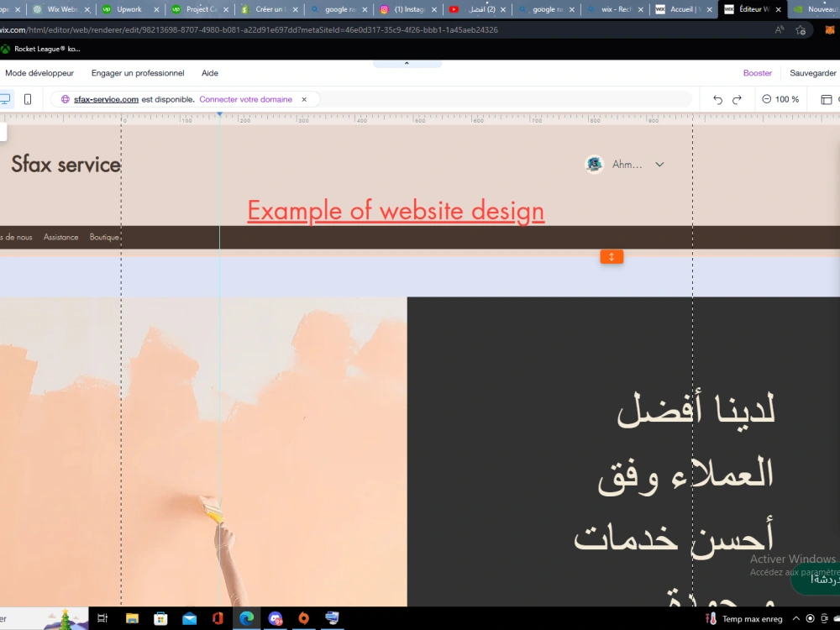The width and height of the screenshot is (840, 630).
Task: Click sfax-service.com domain link
Action: (x=106, y=99)
